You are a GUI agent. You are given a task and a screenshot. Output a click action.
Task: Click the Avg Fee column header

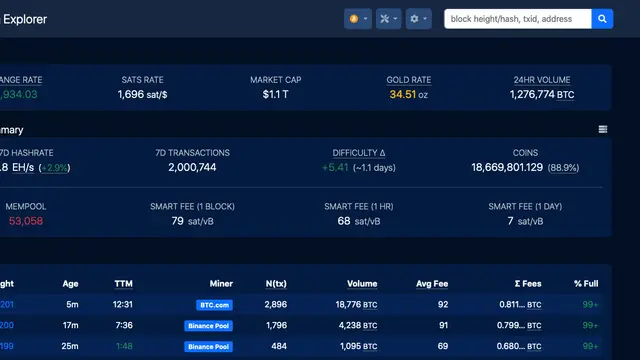click(x=432, y=284)
